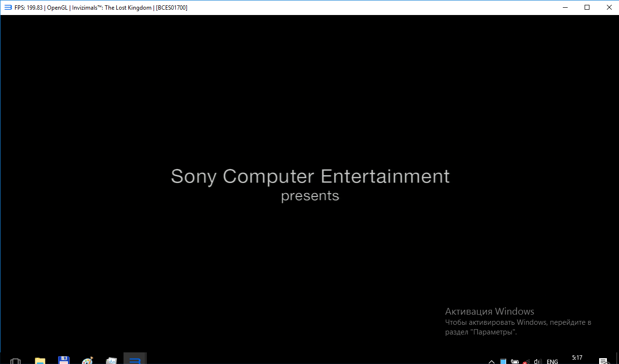The height and width of the screenshot is (364, 619).
Task: Open the Task View button on taskbar
Action: [15, 361]
